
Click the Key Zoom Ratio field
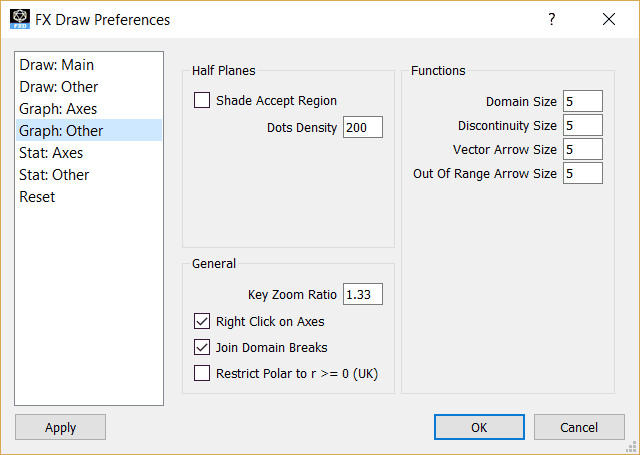363,294
